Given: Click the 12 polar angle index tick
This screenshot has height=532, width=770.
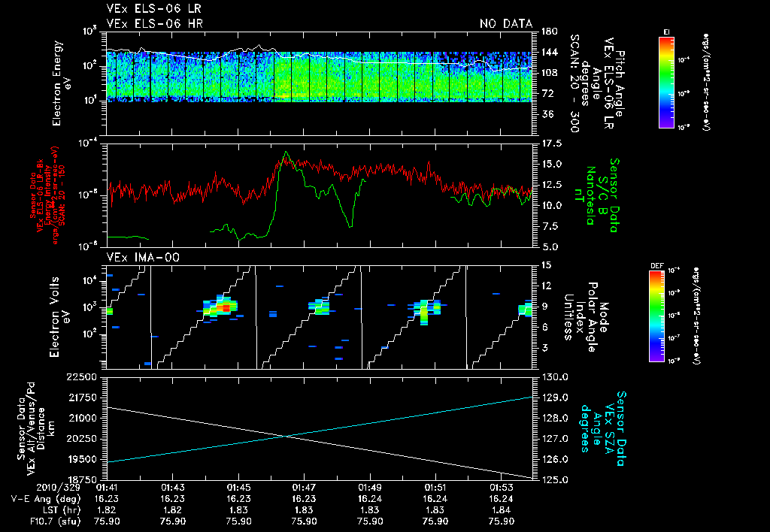Looking at the screenshot, I should click(x=546, y=286).
